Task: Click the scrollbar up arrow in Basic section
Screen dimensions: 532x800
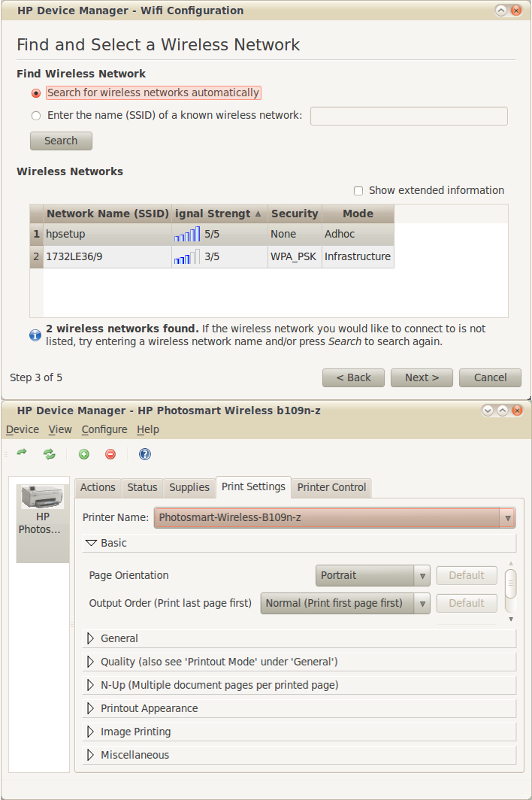Action: tap(511, 563)
